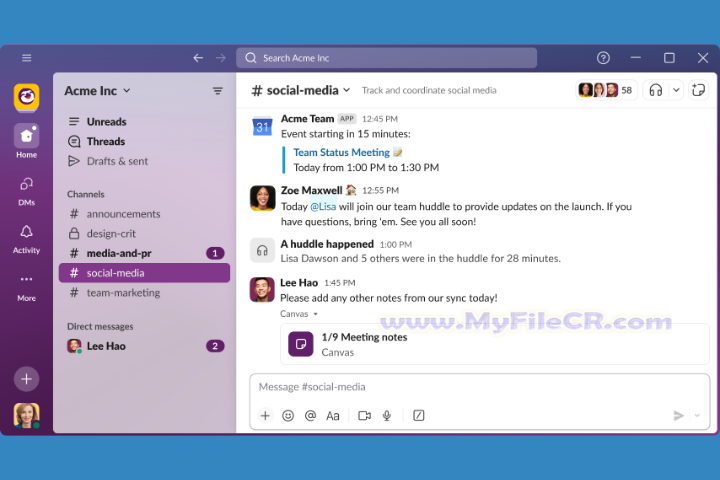Open the More options in sidebar
Image resolution: width=720 pixels, height=480 pixels.
tap(27, 288)
